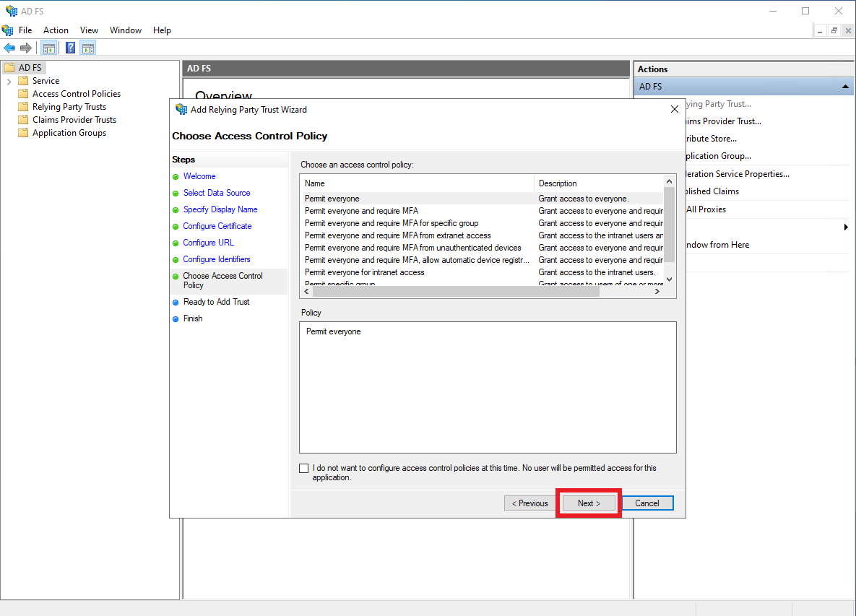Image resolution: width=856 pixels, height=616 pixels.
Task: Go back with the Previous button
Action: tap(529, 503)
